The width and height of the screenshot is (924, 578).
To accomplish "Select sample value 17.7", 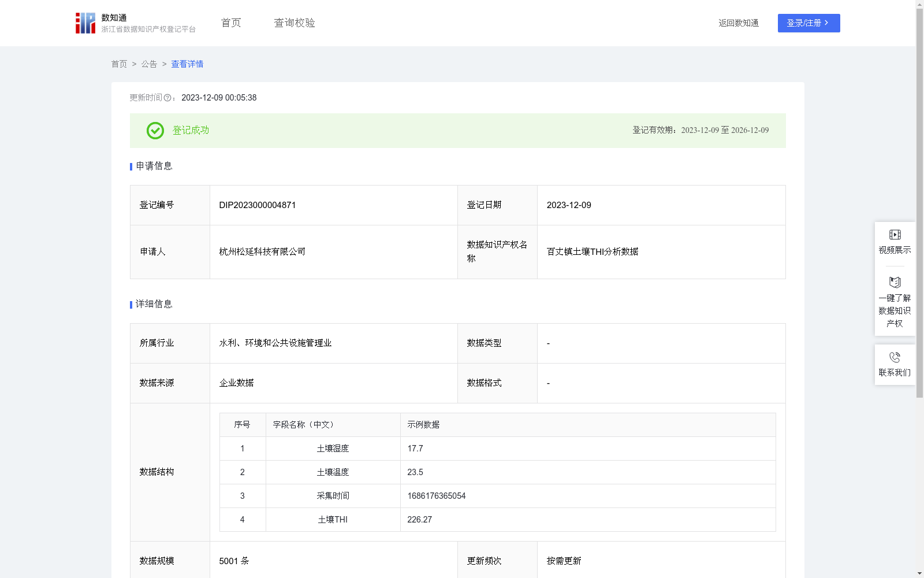I will pyautogui.click(x=415, y=449).
